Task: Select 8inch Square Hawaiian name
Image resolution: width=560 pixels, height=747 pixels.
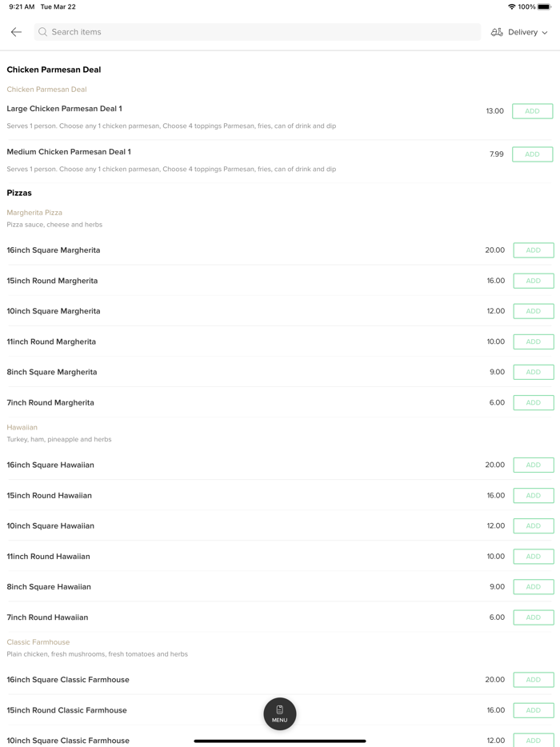Action: pos(49,587)
